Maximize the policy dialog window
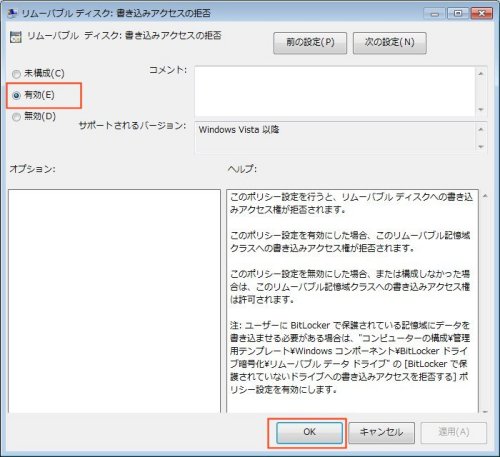Image resolution: width=500 pixels, height=457 pixels. 458,14
